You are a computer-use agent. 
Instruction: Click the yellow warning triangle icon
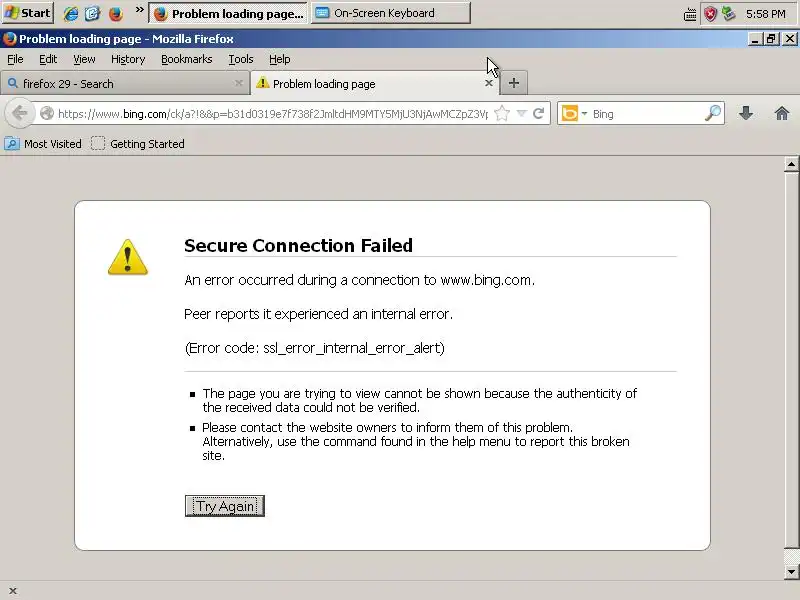click(128, 257)
